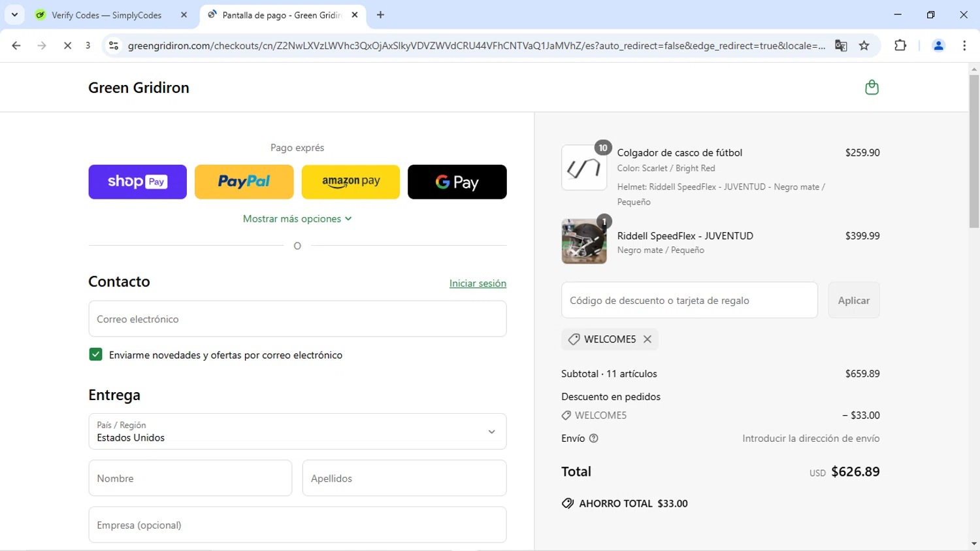The width and height of the screenshot is (980, 551).
Task: Close the Pantalla de pago tab
Action: (x=355, y=14)
